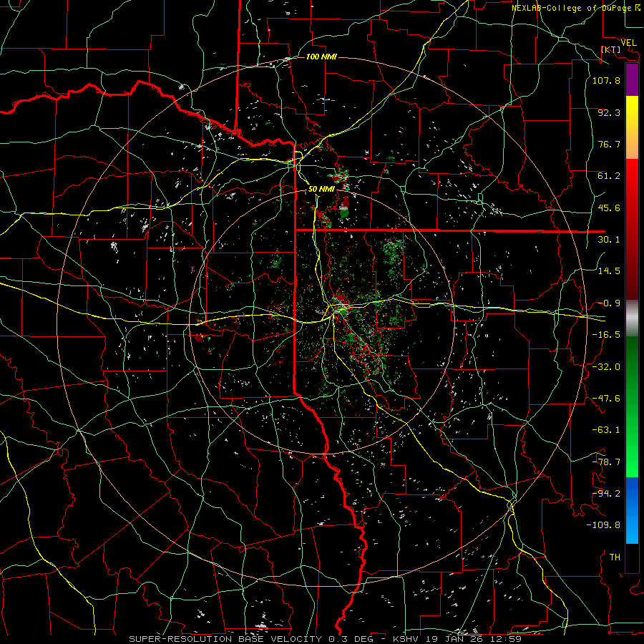
Task: Click the -63.1 velocity scale value
Action: point(606,430)
